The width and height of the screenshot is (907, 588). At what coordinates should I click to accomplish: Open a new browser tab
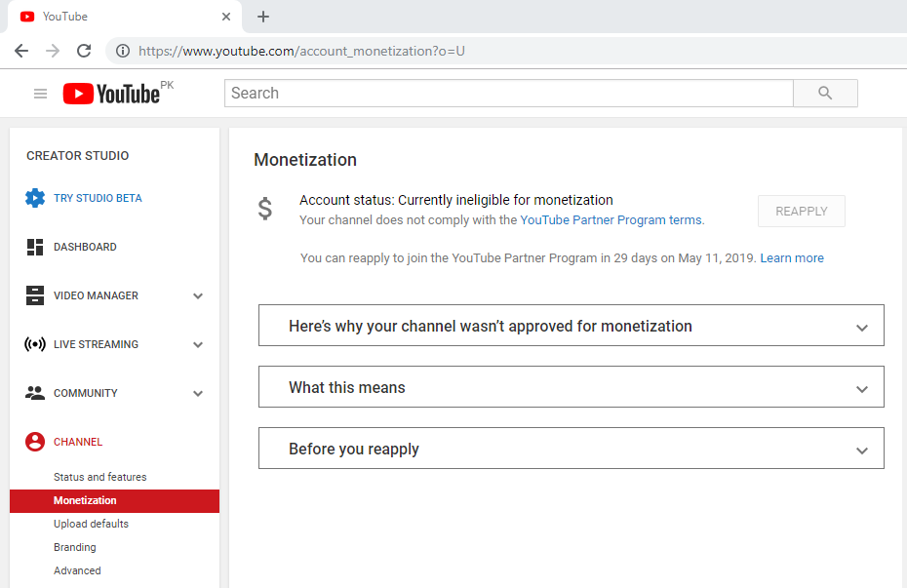point(263,17)
